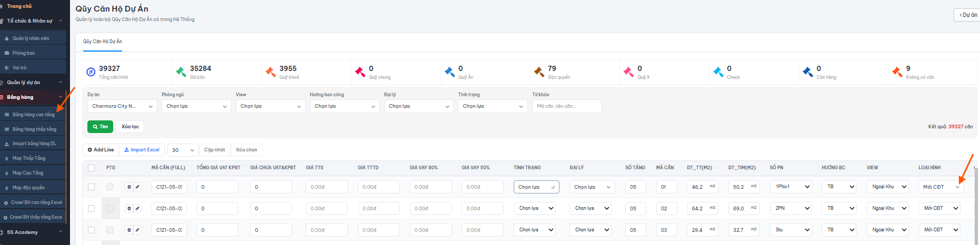Viewport: 980px width, 245px height.
Task: Open the Tình trạng filter dropdown
Action: [x=493, y=106]
